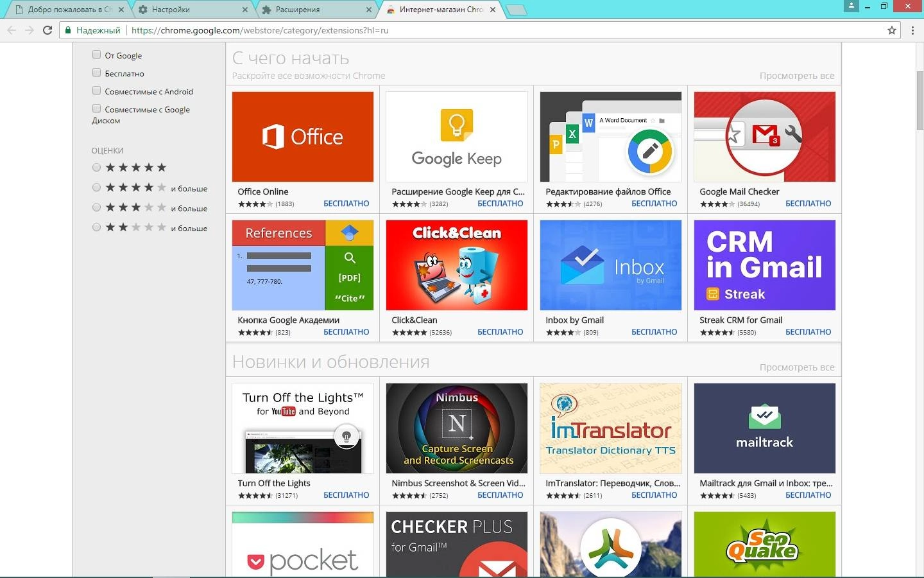This screenshot has height=578, width=924.
Task: Click БЕСПЛАТНО for Click&Clean
Action: tap(501, 332)
